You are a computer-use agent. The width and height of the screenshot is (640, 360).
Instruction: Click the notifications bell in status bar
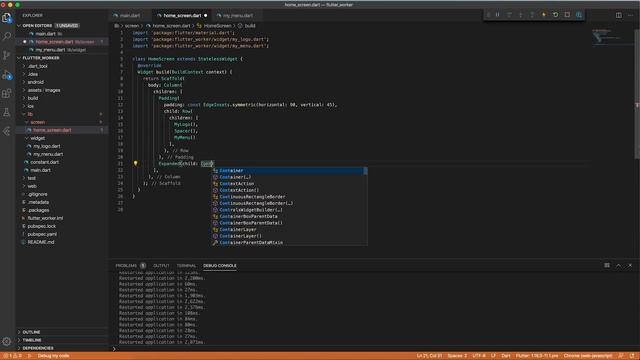(x=632, y=356)
